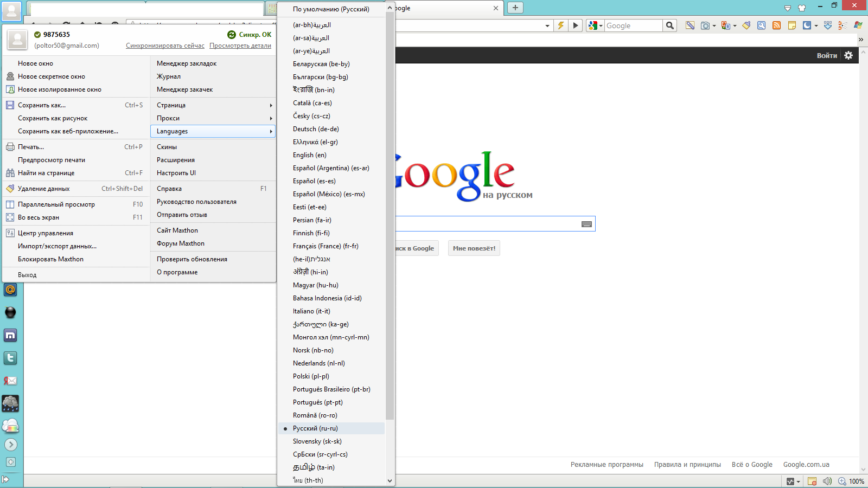
Task: Click the language list scrollbar down arrow
Action: click(x=390, y=480)
